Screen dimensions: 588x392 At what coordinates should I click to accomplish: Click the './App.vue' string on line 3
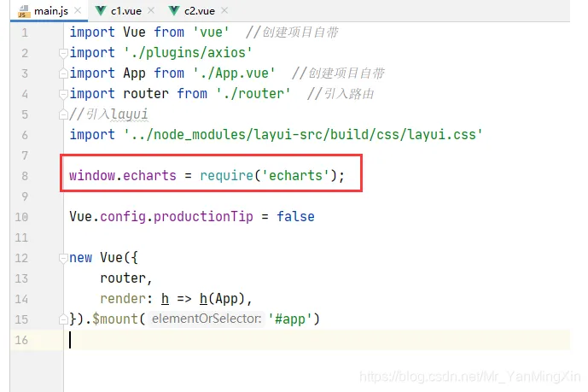coord(234,73)
